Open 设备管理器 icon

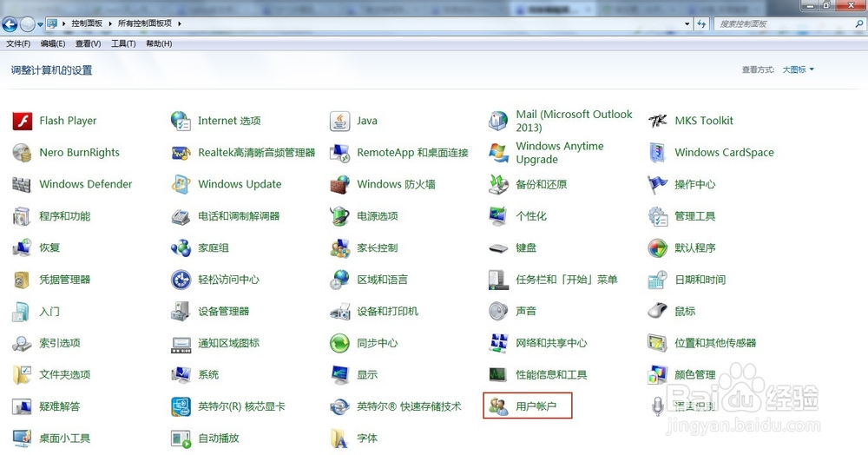[181, 312]
